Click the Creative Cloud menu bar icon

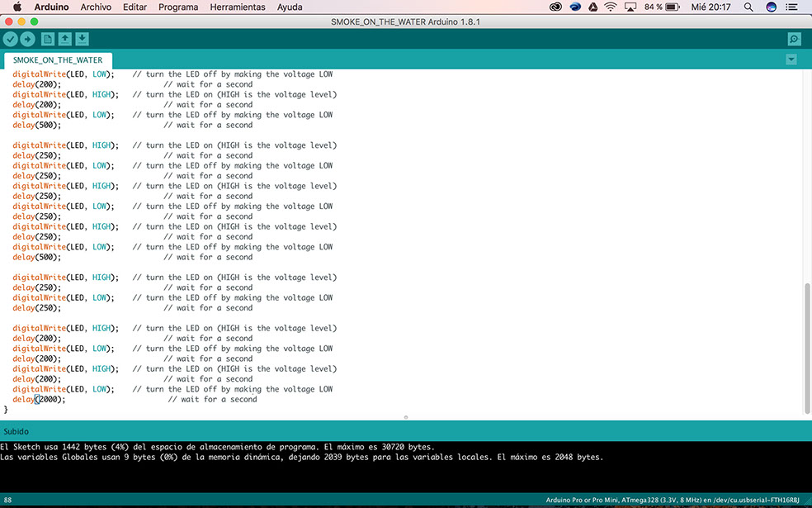pyautogui.click(x=555, y=7)
